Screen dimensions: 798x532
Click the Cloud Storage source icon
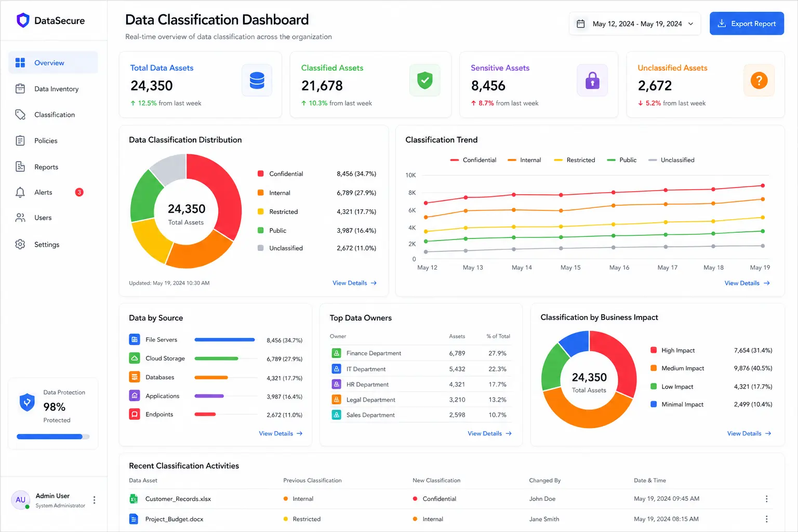point(135,358)
